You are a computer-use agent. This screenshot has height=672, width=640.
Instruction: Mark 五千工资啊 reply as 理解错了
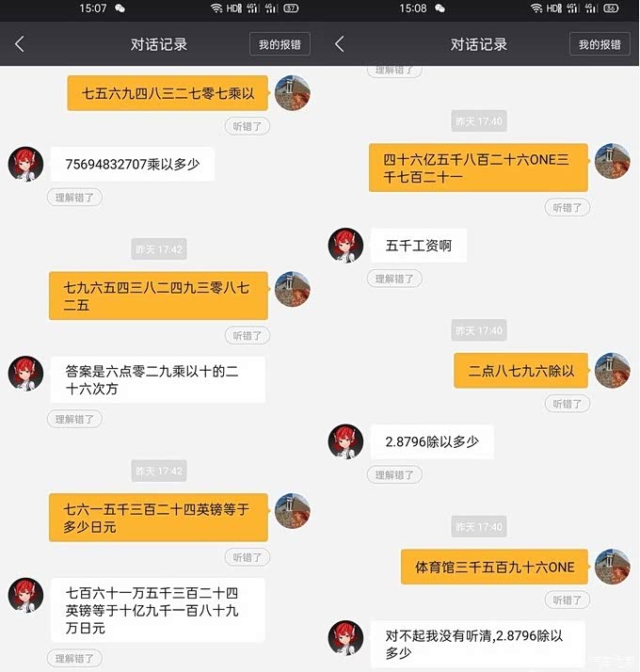(394, 279)
